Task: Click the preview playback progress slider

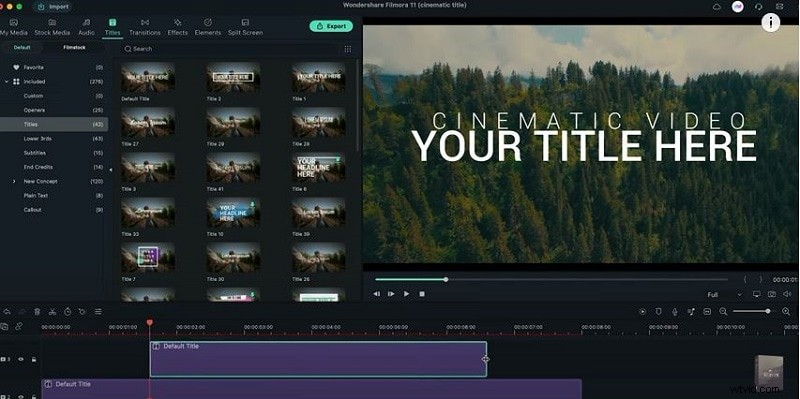Action: click(x=552, y=280)
